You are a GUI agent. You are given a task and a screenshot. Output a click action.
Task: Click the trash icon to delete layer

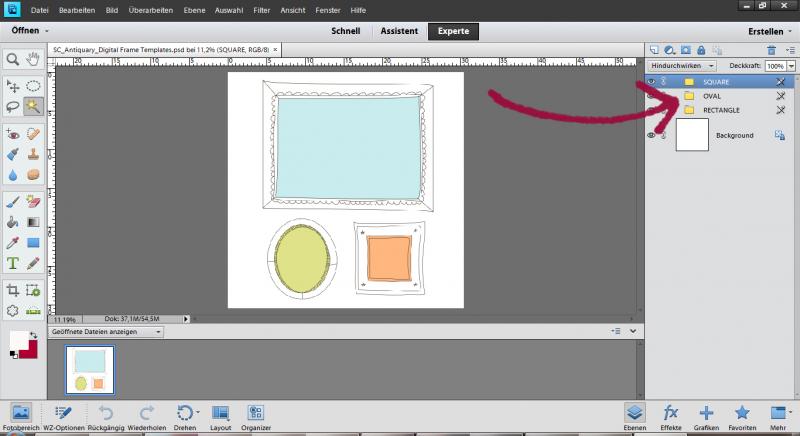771,48
